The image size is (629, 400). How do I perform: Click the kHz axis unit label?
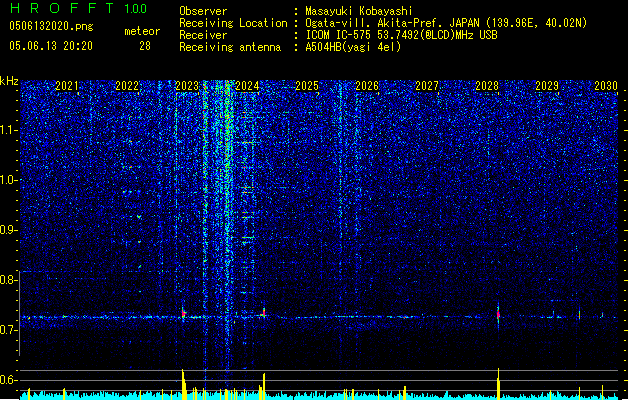pyautogui.click(x=9, y=81)
